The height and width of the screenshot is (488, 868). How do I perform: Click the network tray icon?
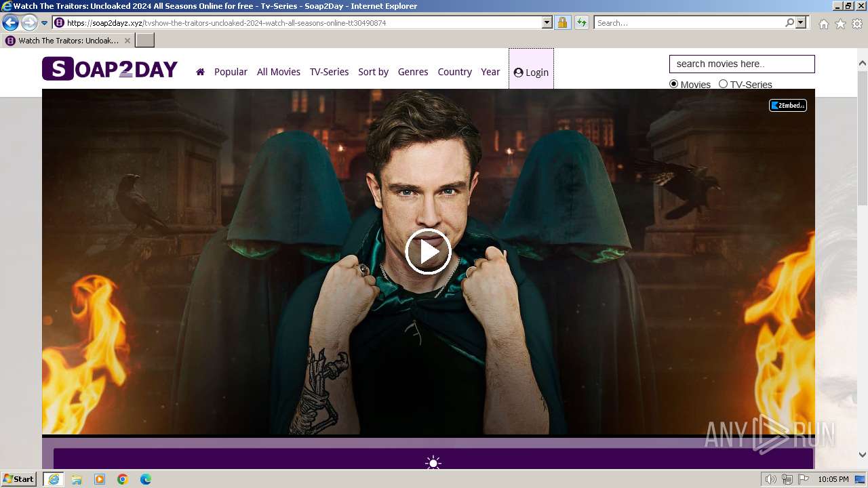(787, 479)
